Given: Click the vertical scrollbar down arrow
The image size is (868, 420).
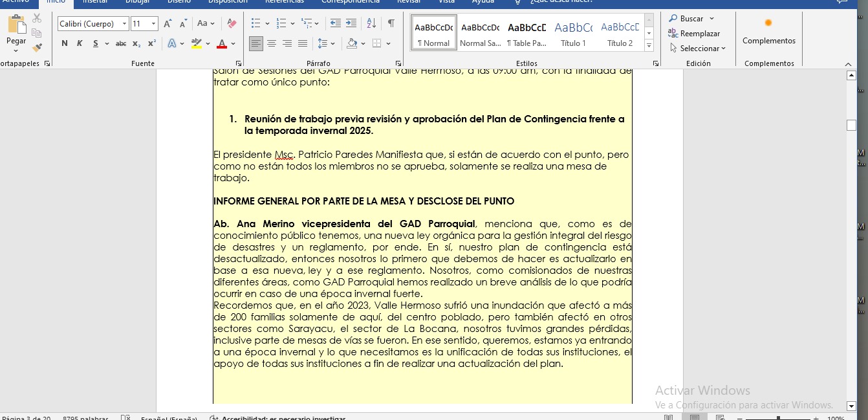Looking at the screenshot, I should (x=851, y=406).
